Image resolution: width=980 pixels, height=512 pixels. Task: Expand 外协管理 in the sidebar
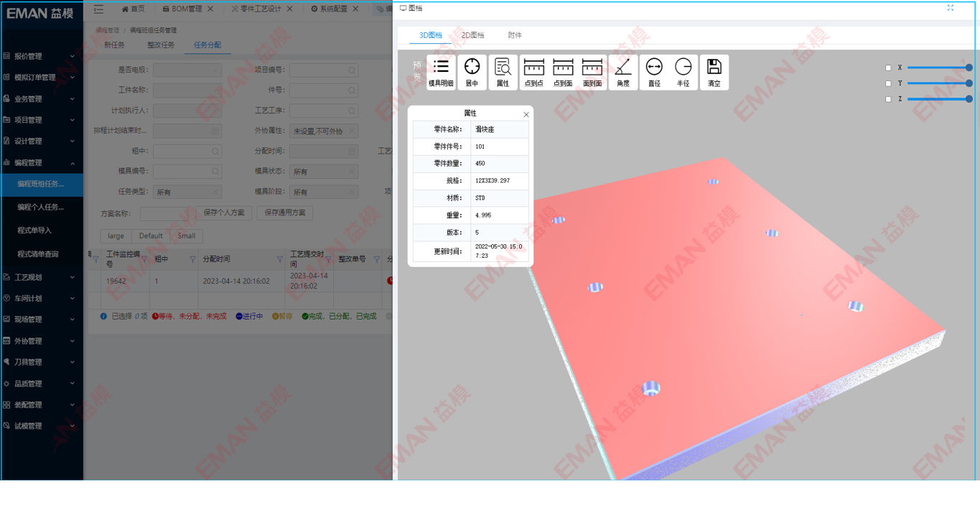[x=42, y=341]
